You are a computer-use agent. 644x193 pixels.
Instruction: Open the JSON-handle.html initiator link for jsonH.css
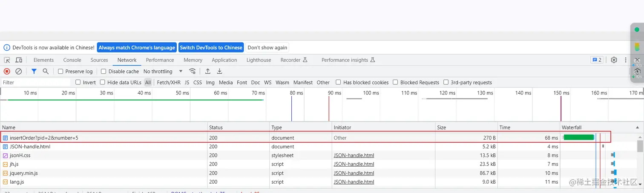pyautogui.click(x=354, y=156)
